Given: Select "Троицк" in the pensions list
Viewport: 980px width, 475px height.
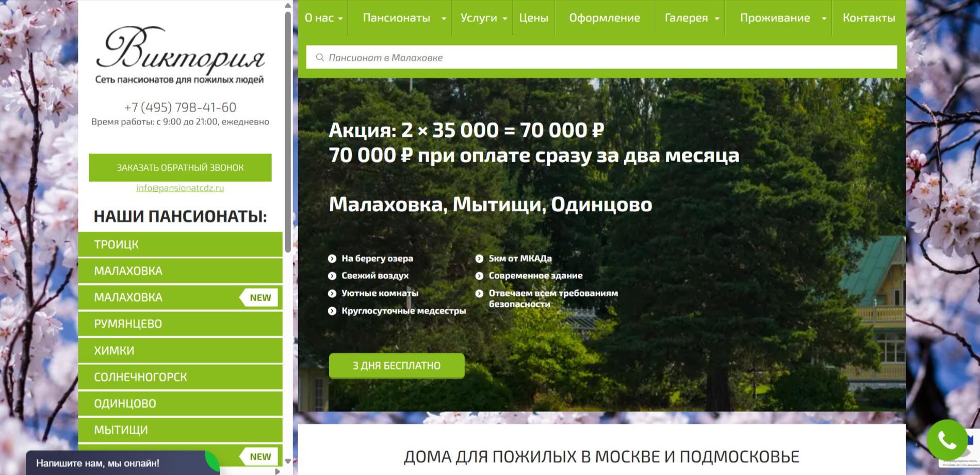Looking at the screenshot, I should 180,244.
